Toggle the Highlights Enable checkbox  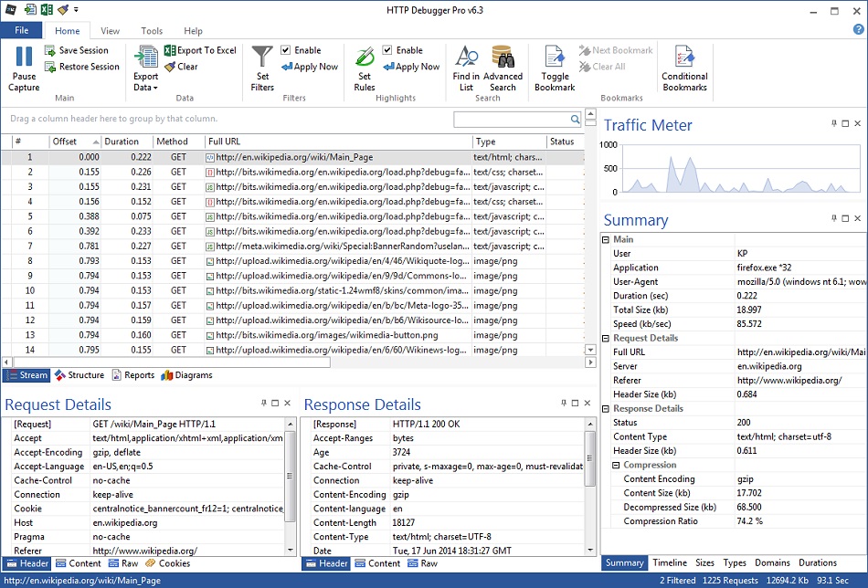(387, 50)
